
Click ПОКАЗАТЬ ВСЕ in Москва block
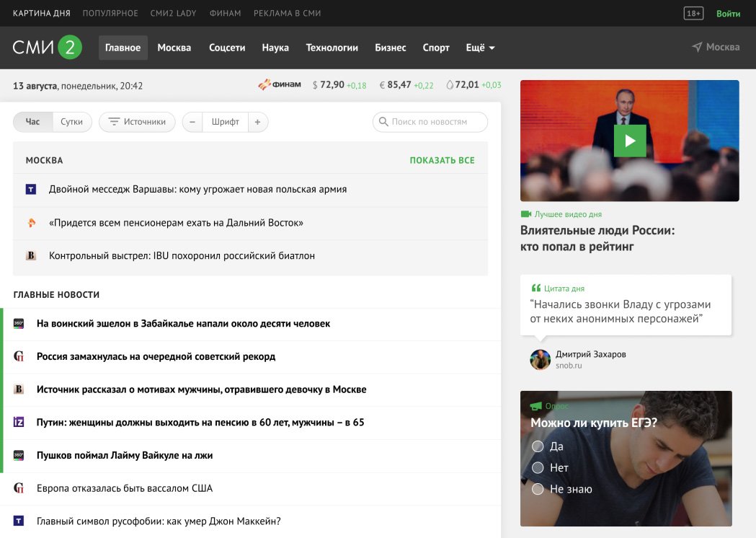442,160
